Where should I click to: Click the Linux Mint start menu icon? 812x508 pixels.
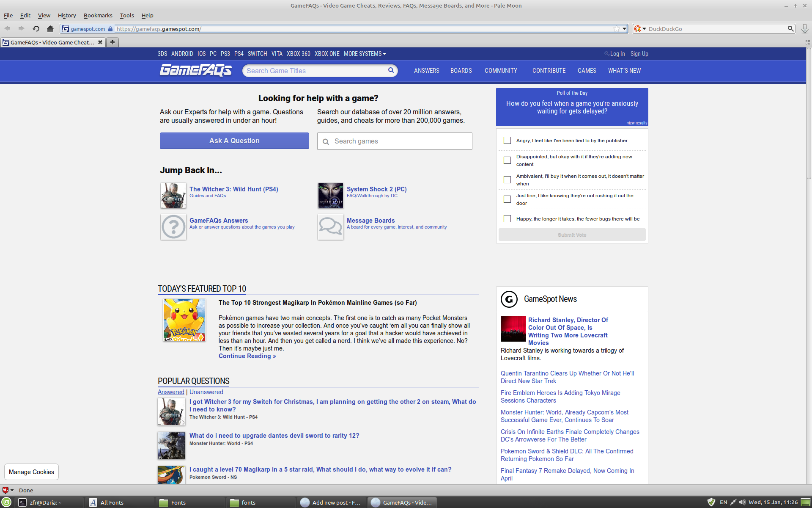7,502
